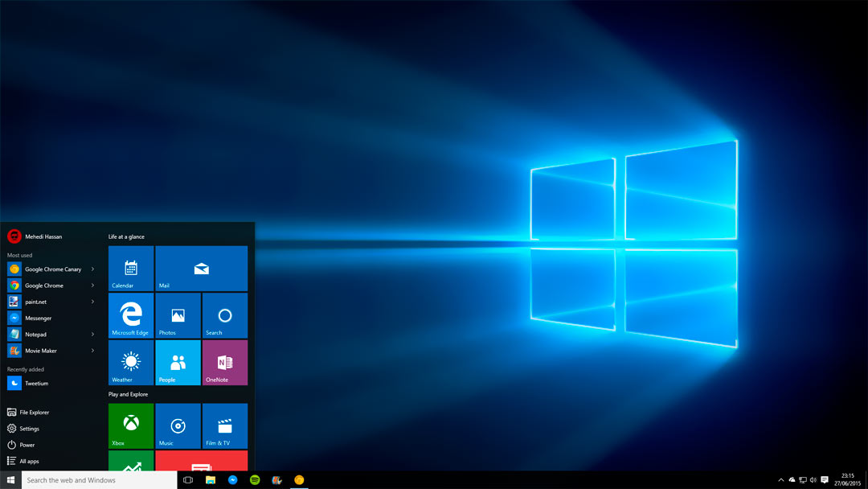The height and width of the screenshot is (489, 868).
Task: Show hidden icons in the system tray
Action: click(x=780, y=480)
